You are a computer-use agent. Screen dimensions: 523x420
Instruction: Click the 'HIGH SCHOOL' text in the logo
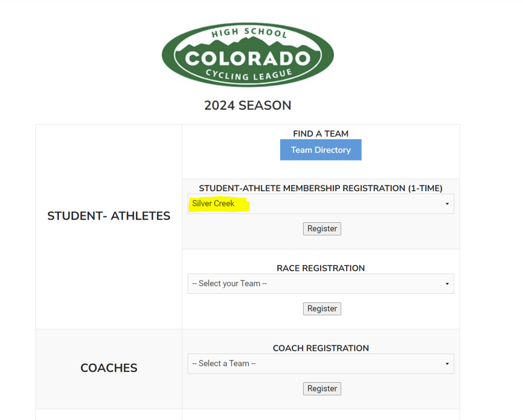(x=249, y=33)
